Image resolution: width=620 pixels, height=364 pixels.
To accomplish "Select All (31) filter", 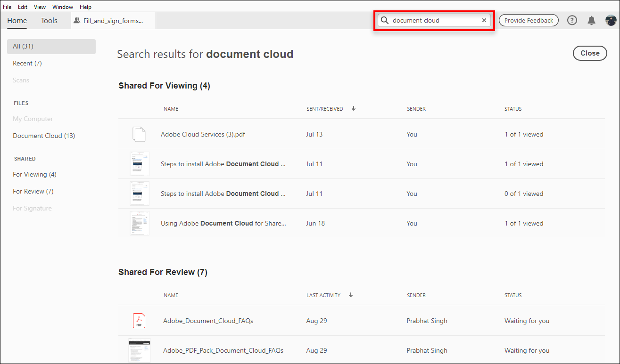I will click(x=51, y=46).
